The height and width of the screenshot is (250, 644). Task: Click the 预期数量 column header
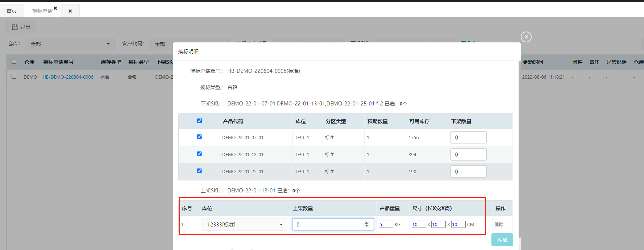point(378,121)
